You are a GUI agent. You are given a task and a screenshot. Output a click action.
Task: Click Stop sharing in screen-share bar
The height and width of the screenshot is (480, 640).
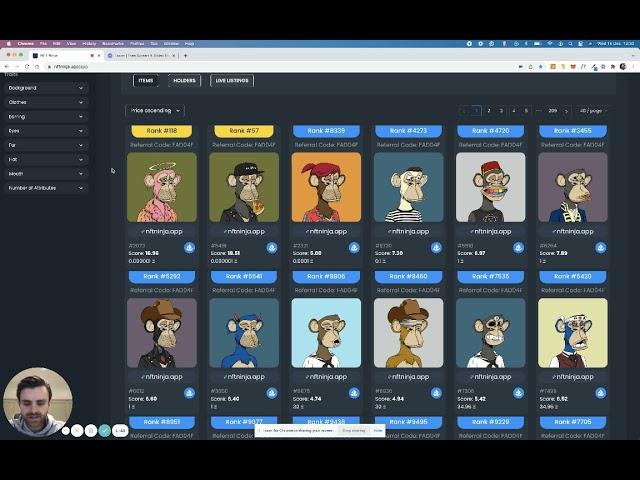(353, 430)
